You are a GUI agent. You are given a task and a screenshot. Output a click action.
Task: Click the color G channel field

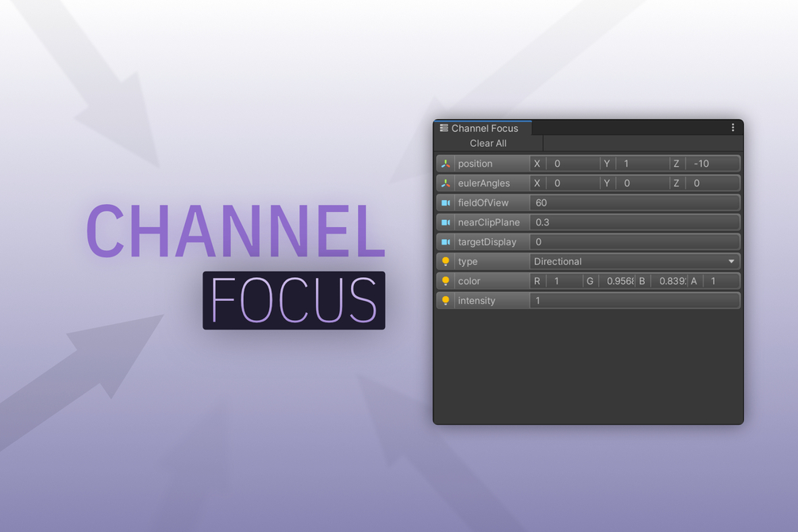click(617, 281)
